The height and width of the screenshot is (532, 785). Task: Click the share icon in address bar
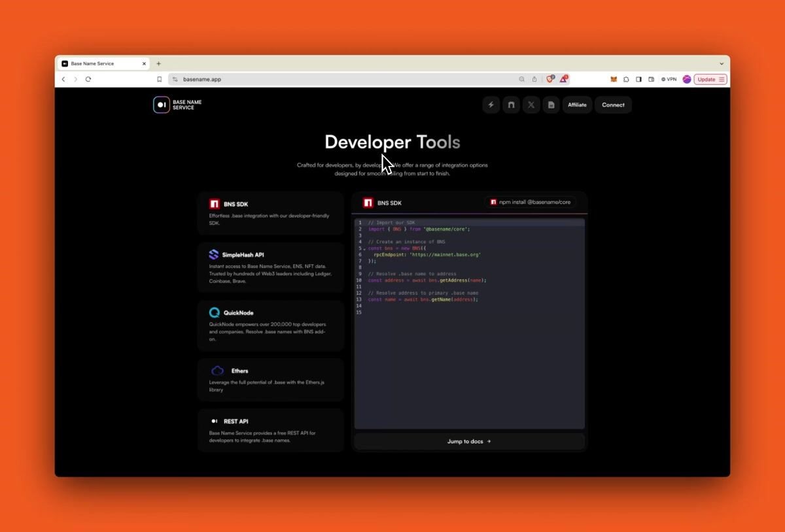pos(534,79)
